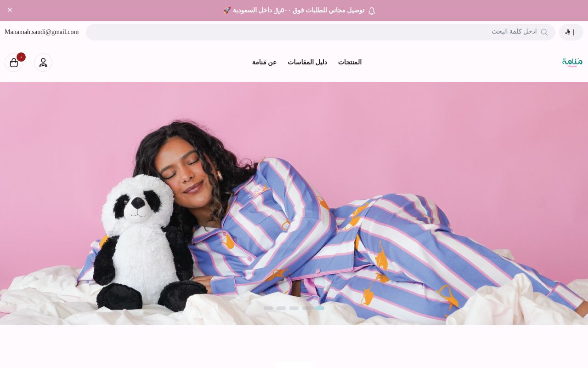This screenshot has width=588, height=368.
Task: Go home via the Manamah logo
Action: pos(572,63)
